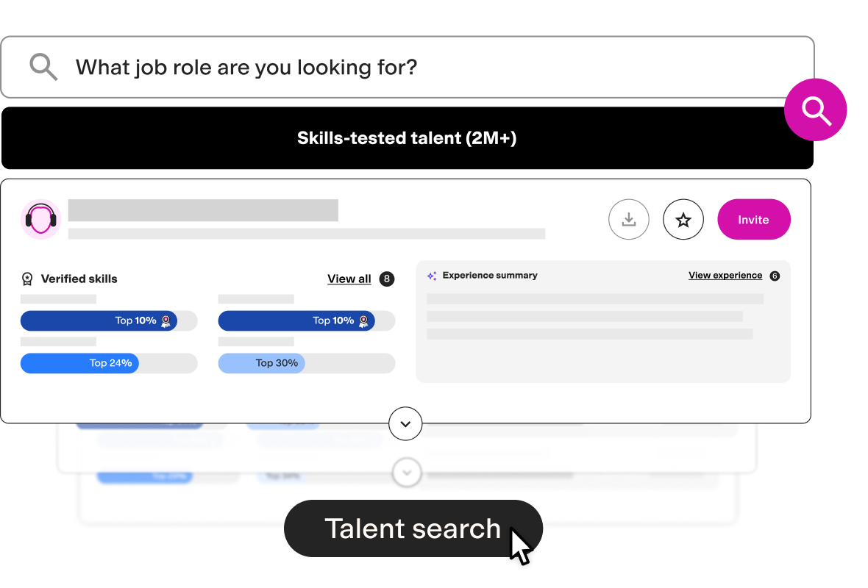
Task: Select the Talent search pill
Action: tap(413, 528)
